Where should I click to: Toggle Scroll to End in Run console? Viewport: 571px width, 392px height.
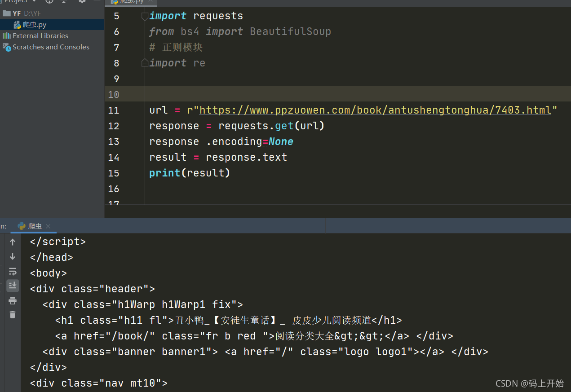coord(13,285)
